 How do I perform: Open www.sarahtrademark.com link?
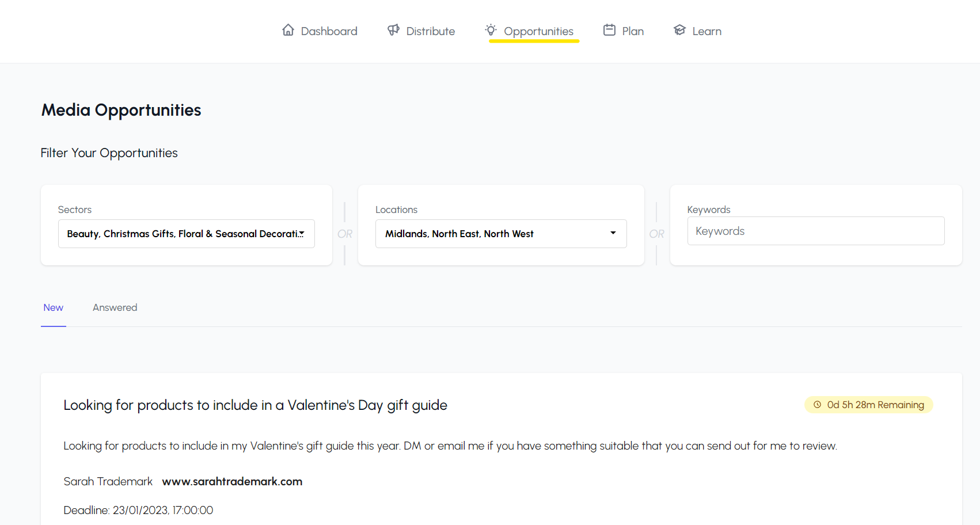231,481
